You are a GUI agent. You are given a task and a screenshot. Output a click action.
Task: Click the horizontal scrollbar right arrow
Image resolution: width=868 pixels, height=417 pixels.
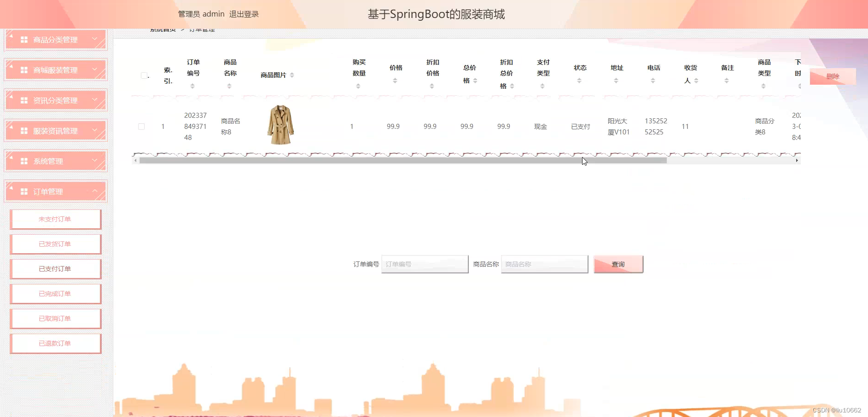[797, 161]
